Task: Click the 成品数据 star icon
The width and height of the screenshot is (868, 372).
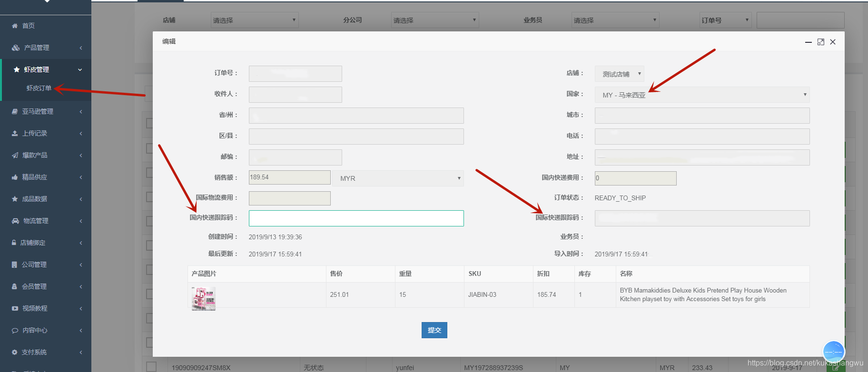Action: (15, 199)
